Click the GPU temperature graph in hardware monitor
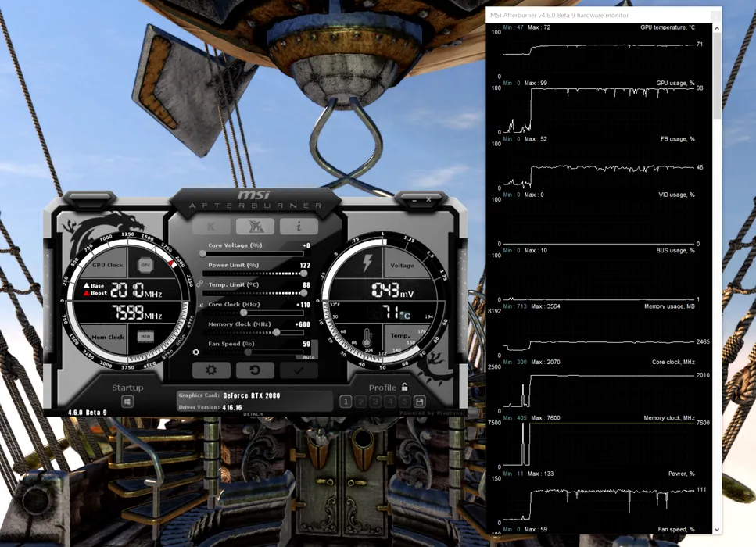The image size is (756, 547). click(x=599, y=52)
